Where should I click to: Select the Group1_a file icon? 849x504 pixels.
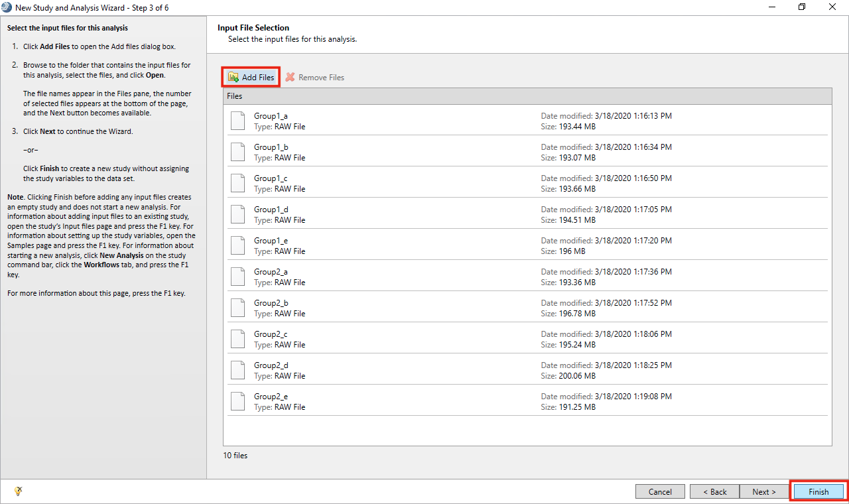click(237, 121)
